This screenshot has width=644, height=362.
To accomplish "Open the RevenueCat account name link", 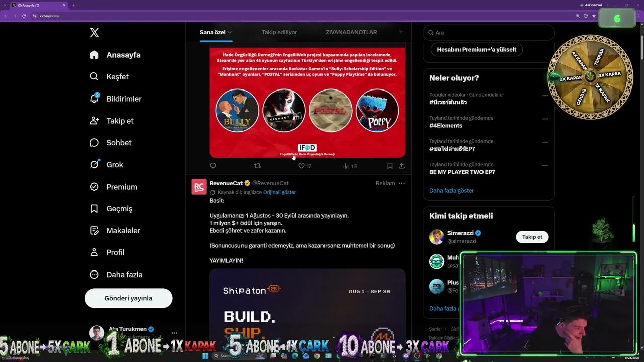I will pos(226,183).
